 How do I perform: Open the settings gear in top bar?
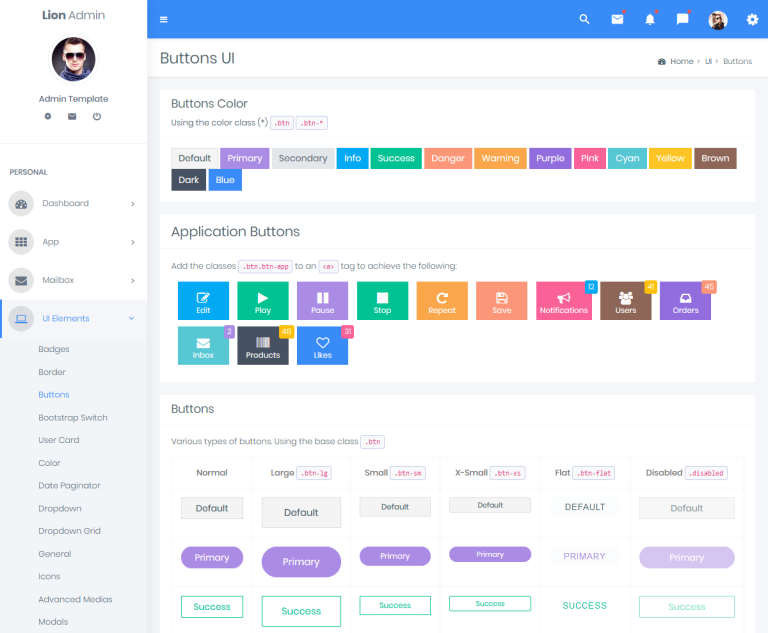coord(752,20)
